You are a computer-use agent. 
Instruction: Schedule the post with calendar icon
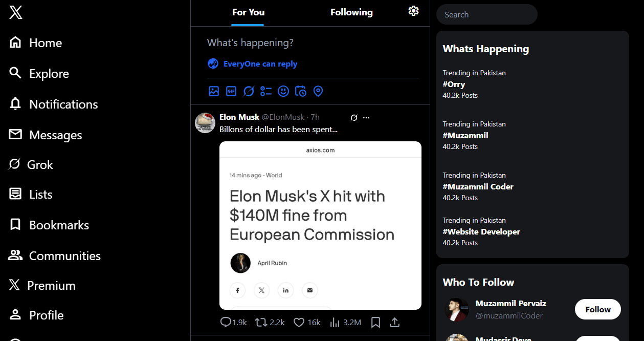pos(301,91)
